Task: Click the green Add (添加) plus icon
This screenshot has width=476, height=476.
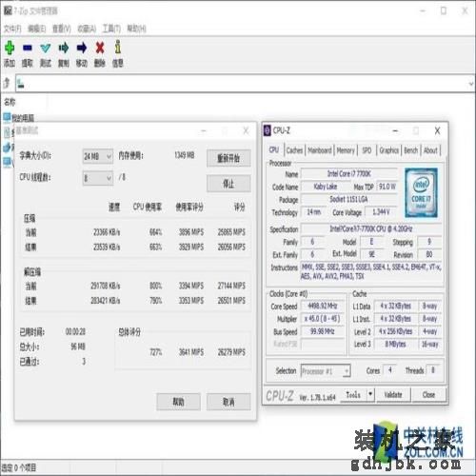Action: 10,48
